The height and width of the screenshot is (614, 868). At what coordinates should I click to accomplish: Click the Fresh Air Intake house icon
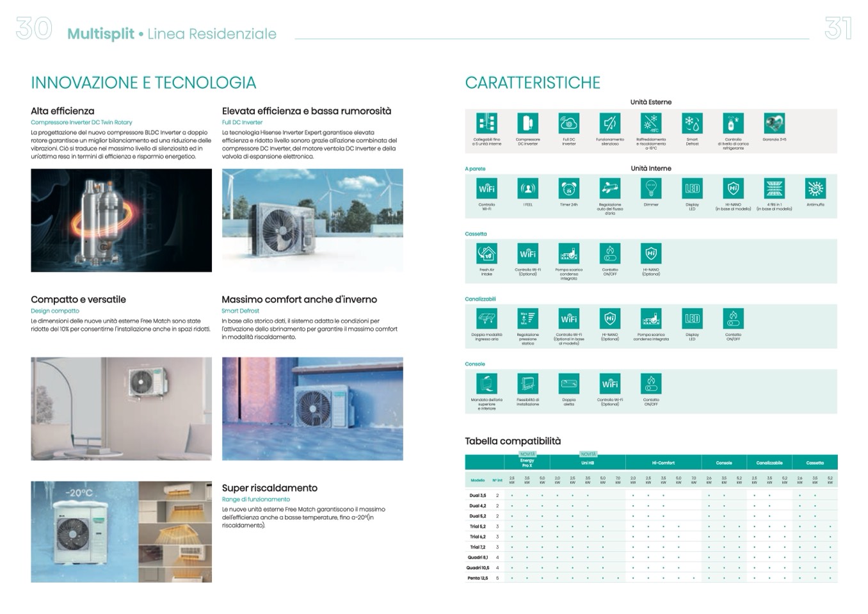click(x=486, y=254)
